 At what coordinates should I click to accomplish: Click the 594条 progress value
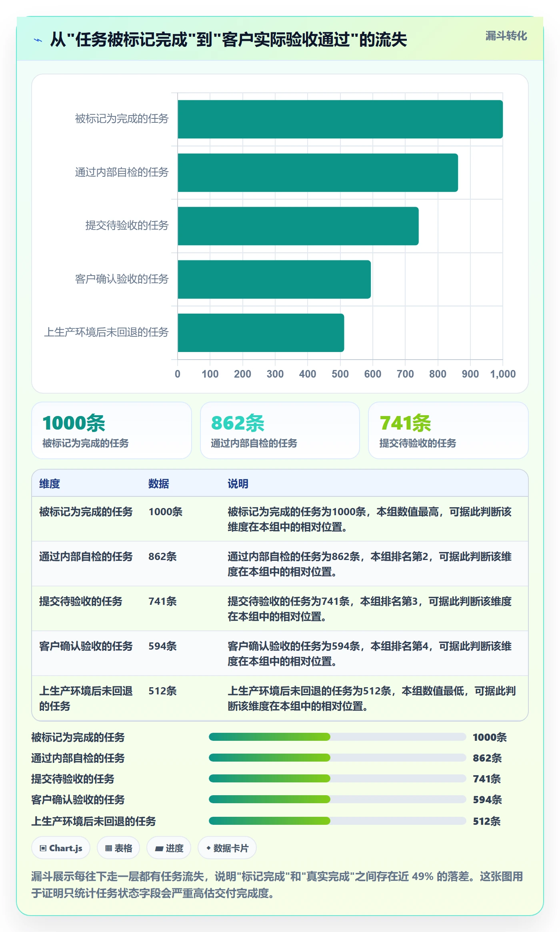488,800
